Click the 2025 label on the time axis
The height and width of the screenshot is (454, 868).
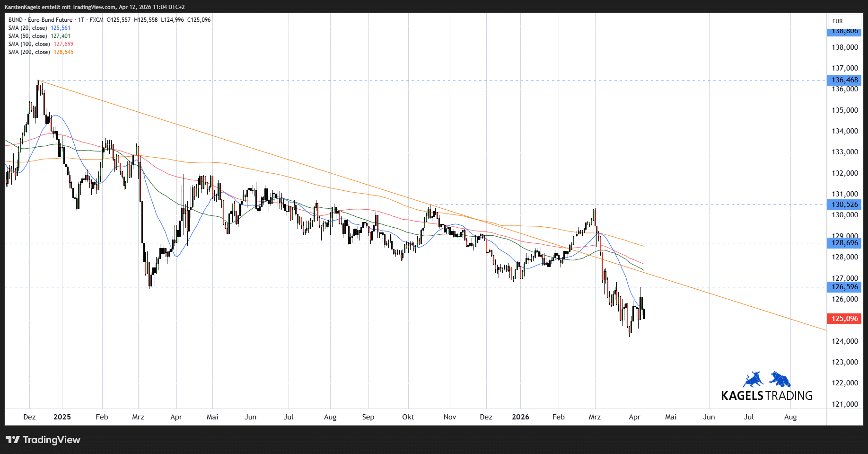62,417
